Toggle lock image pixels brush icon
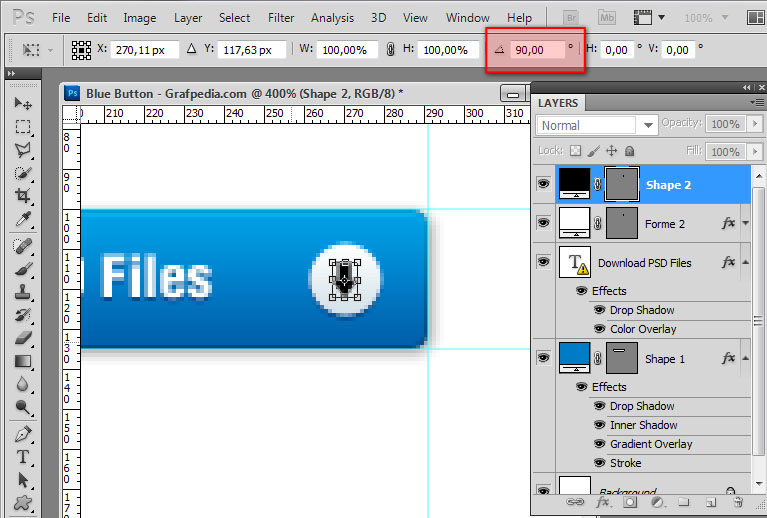This screenshot has width=767, height=518. pos(593,151)
